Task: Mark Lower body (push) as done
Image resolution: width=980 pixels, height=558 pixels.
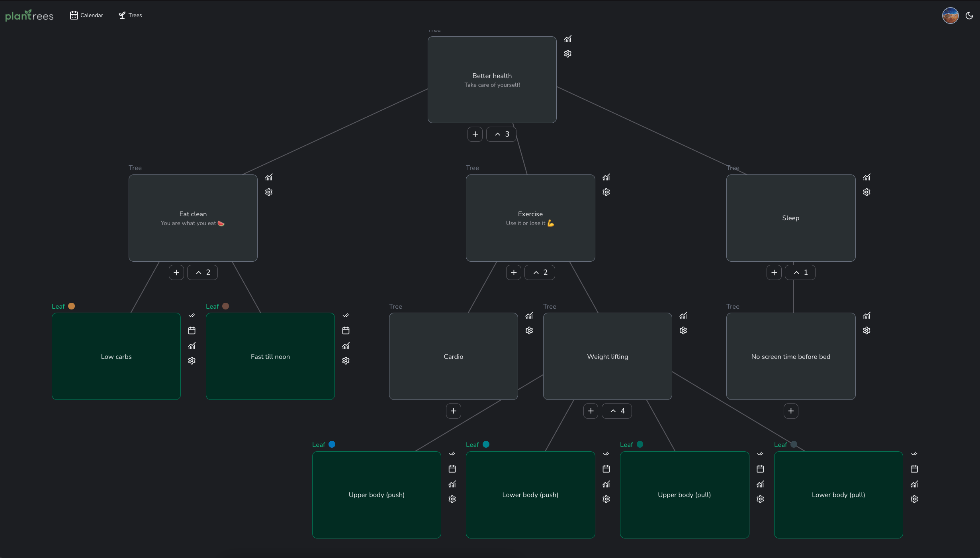Action: (606, 454)
